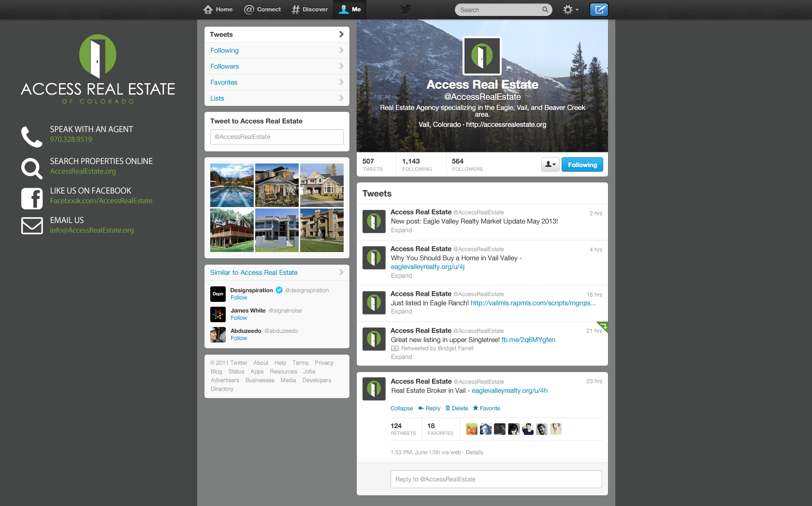812x506 pixels.
Task: Click the orange fox retweeter avatar
Action: pyautogui.click(x=472, y=429)
